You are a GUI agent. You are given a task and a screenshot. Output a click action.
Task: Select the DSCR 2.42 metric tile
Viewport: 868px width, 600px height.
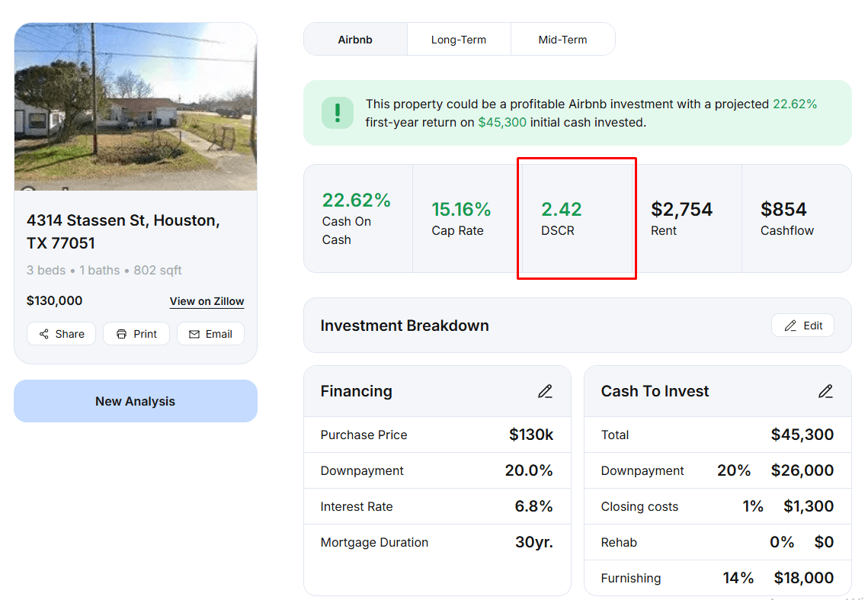(576, 218)
